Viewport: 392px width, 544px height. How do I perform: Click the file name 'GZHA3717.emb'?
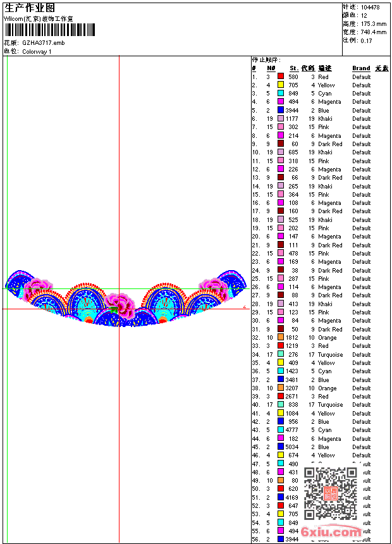click(x=44, y=43)
